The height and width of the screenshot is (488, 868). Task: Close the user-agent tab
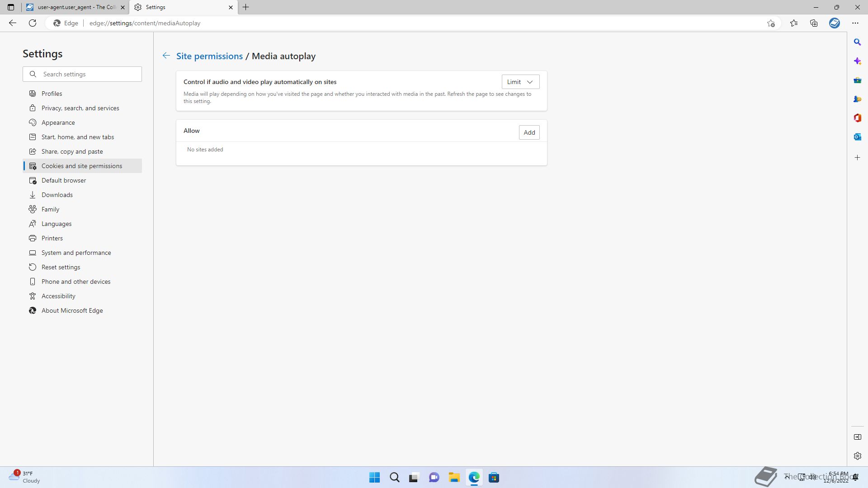coord(123,7)
